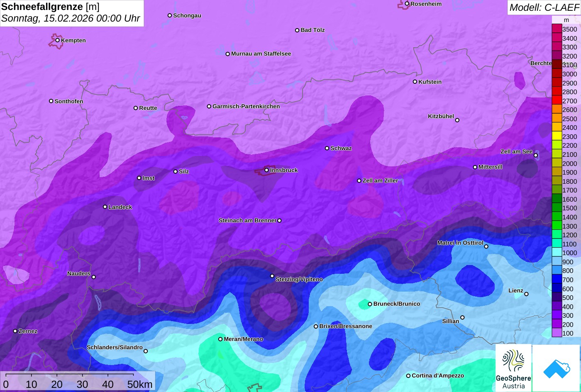Viewport: 581px width, 392px height.
Task: Click the Modell: C-LAEF label
Action: (544, 7)
